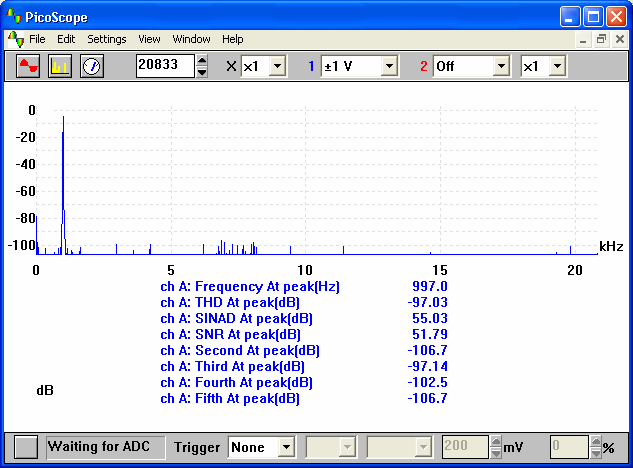Restore the inner document window
This screenshot has width=633, height=468.
pos(602,39)
